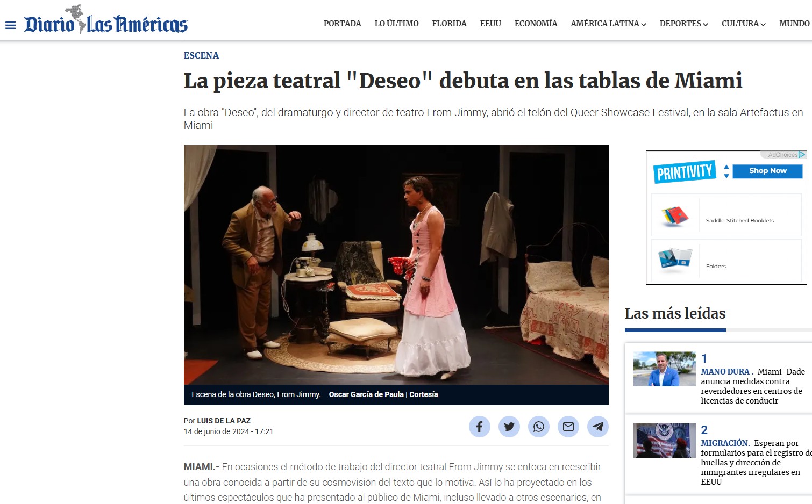This screenshot has height=504, width=812.
Task: Share article on Telegram
Action: (x=597, y=427)
